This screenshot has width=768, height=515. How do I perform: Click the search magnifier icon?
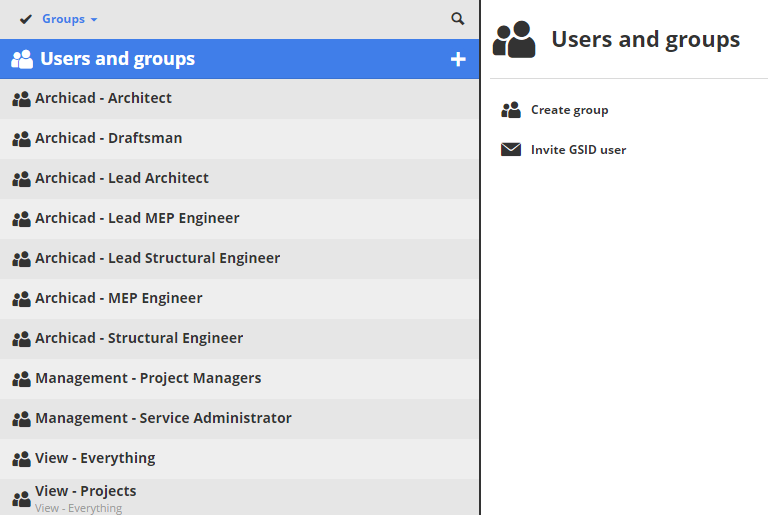pyautogui.click(x=458, y=19)
